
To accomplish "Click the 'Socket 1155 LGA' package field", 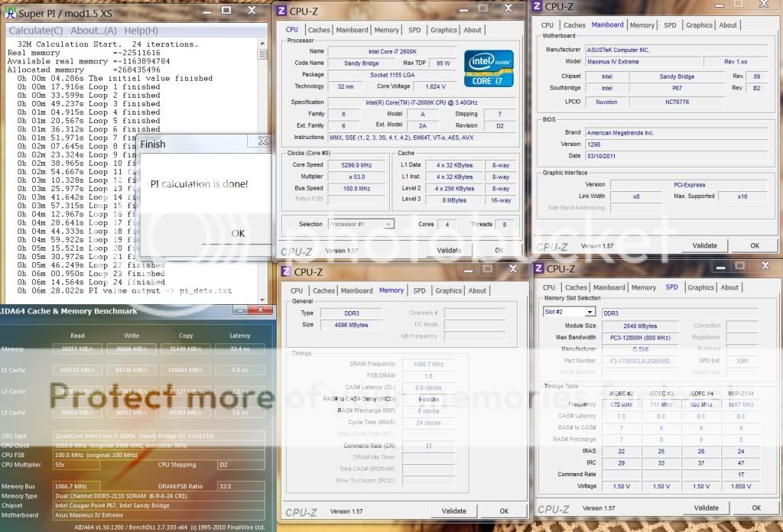I will click(392, 75).
